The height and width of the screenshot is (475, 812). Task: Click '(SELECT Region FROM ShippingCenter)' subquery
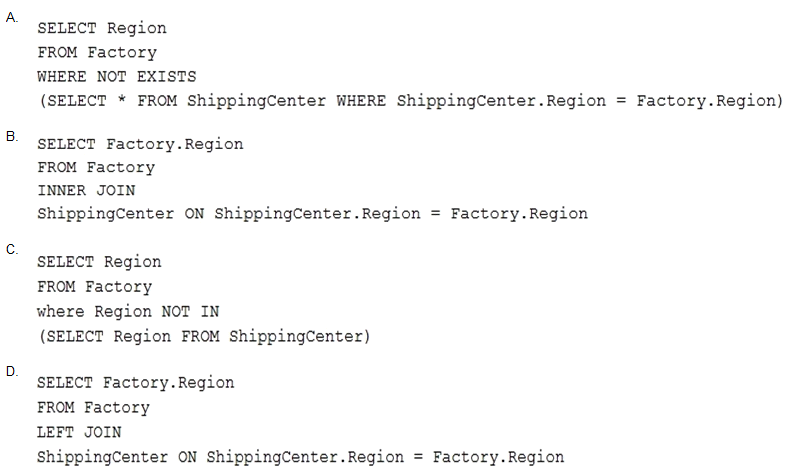click(x=205, y=337)
